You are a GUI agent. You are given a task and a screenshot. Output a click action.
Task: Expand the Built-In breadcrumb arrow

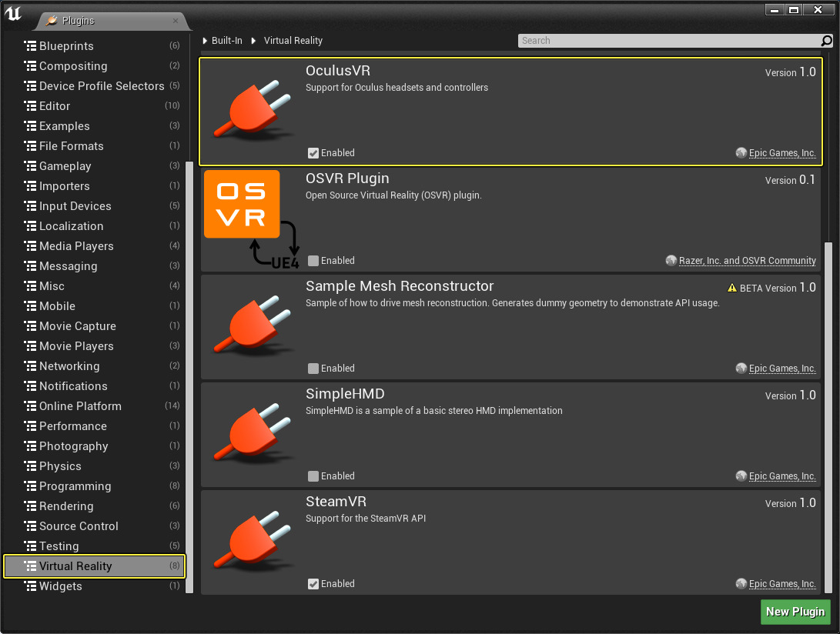[205, 41]
